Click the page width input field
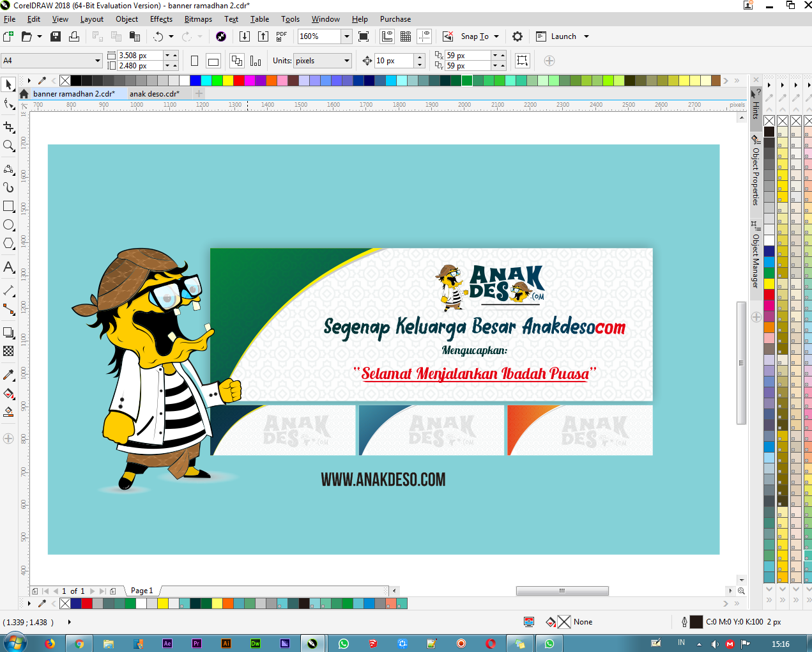This screenshot has width=812, height=652. coord(141,56)
